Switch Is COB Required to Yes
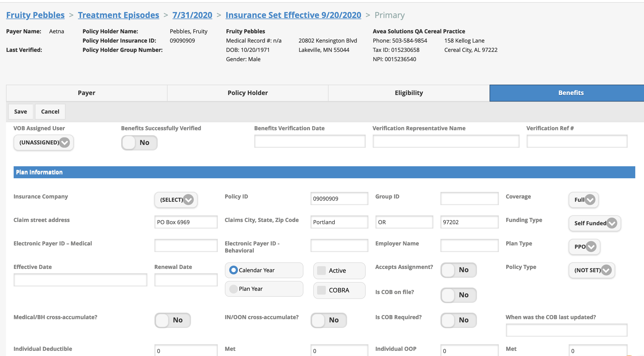Screen dimensions: 644x356 (x=458, y=320)
